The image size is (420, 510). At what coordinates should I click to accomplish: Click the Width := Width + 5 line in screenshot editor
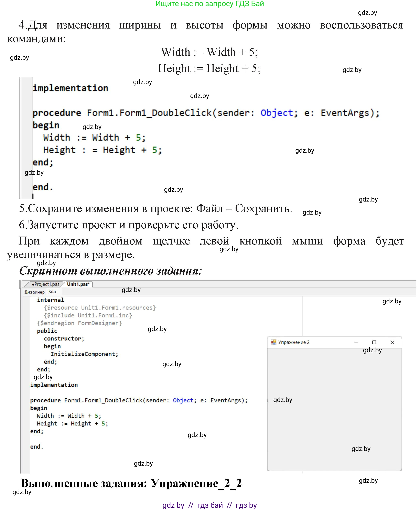click(69, 416)
